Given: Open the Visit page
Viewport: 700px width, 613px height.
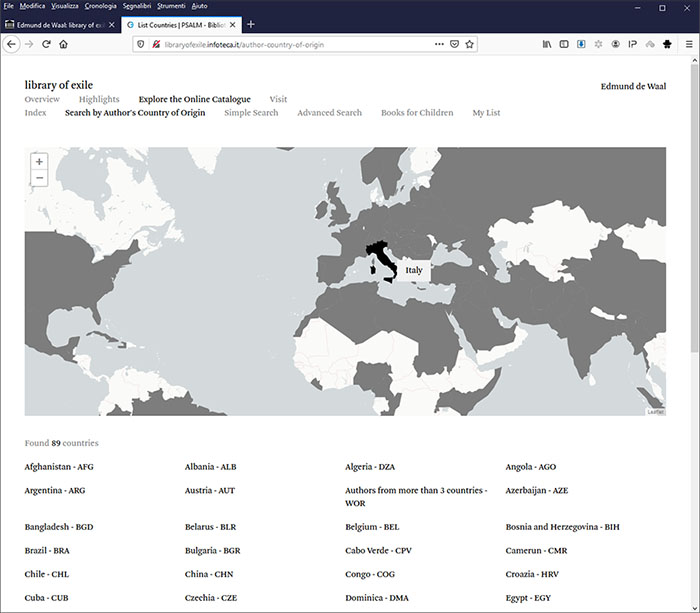Looking at the screenshot, I should (x=278, y=99).
